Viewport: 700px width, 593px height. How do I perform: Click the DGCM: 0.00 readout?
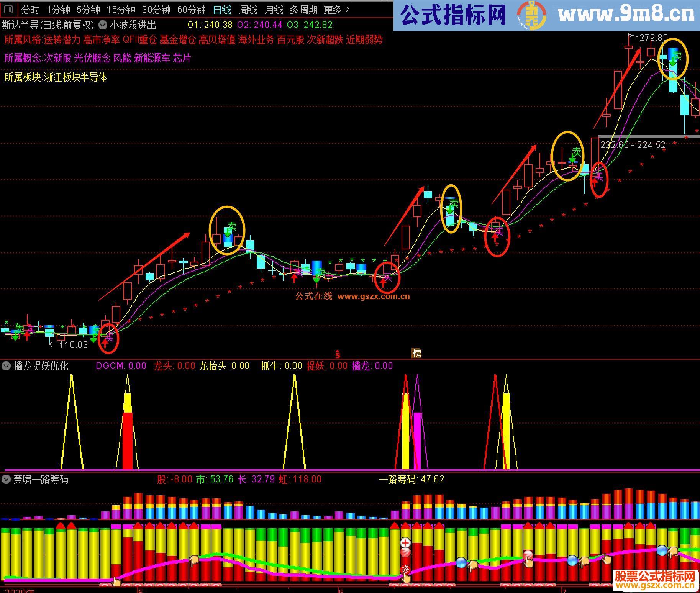[x=121, y=366]
